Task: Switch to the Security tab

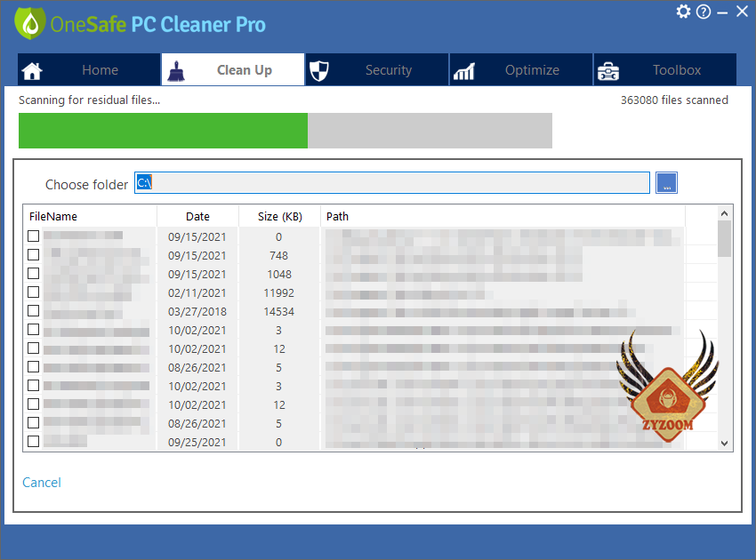Action: tap(376, 70)
